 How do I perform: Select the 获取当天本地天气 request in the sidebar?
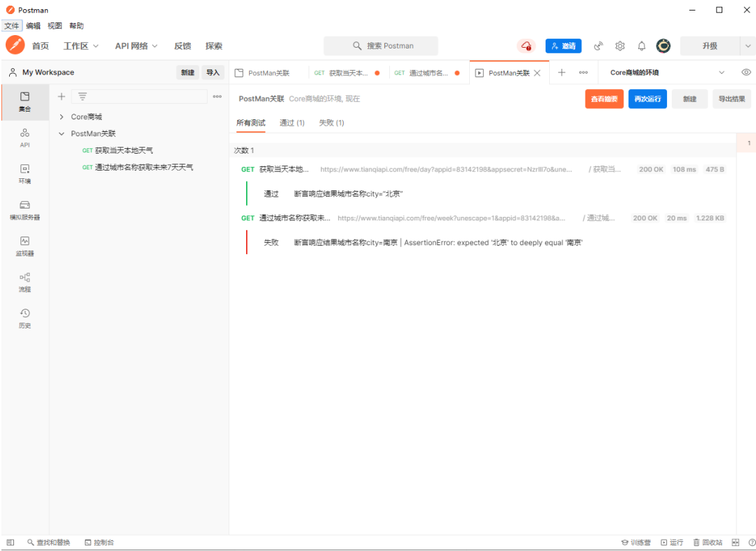point(124,150)
